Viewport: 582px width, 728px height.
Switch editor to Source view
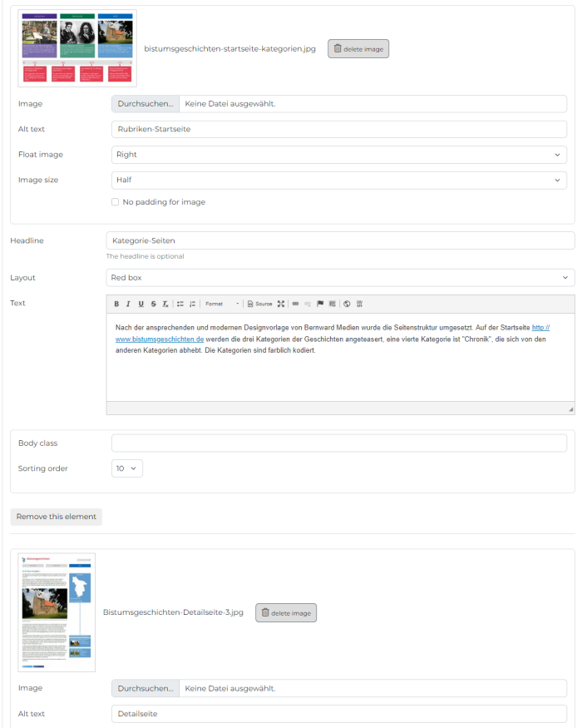click(260, 304)
